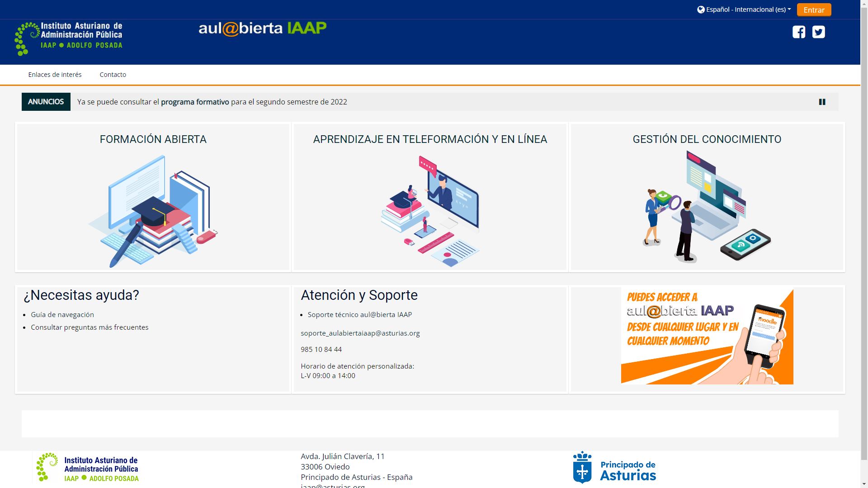Select the Gestión del Conocimiento illustration card
868x488 pixels.
[707, 208]
